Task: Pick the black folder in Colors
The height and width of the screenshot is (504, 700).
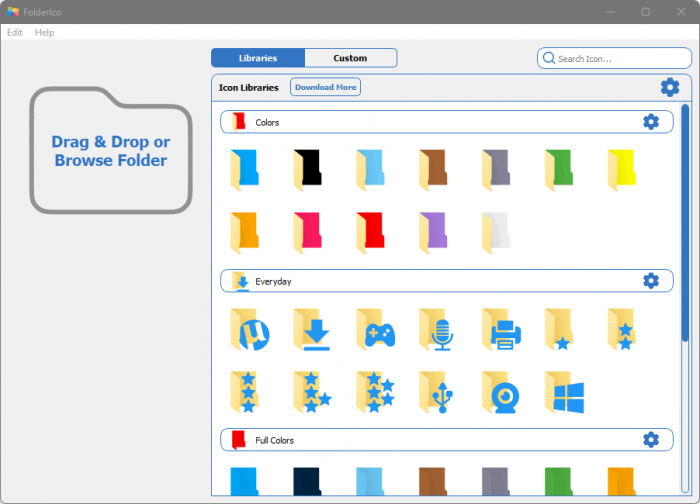Action: pos(308,170)
